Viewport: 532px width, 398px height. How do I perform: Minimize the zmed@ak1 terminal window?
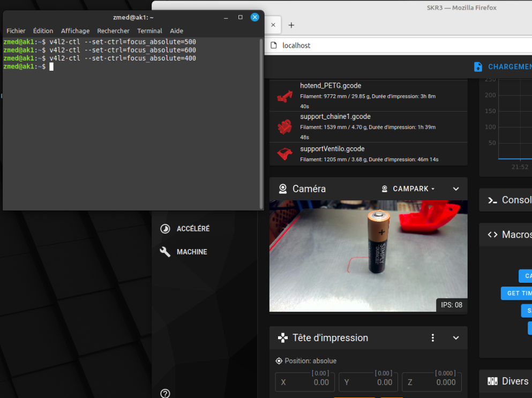tap(226, 17)
